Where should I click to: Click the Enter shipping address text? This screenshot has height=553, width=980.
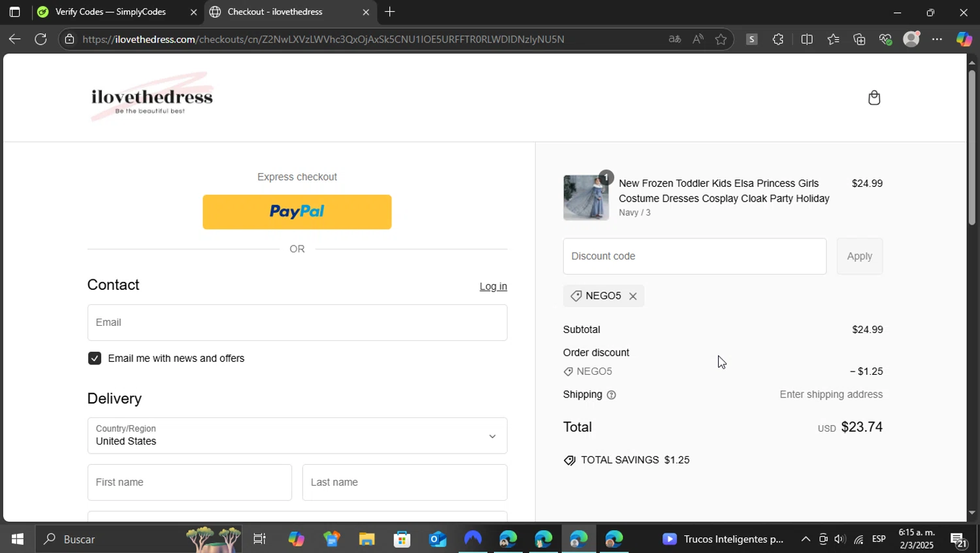click(x=831, y=395)
